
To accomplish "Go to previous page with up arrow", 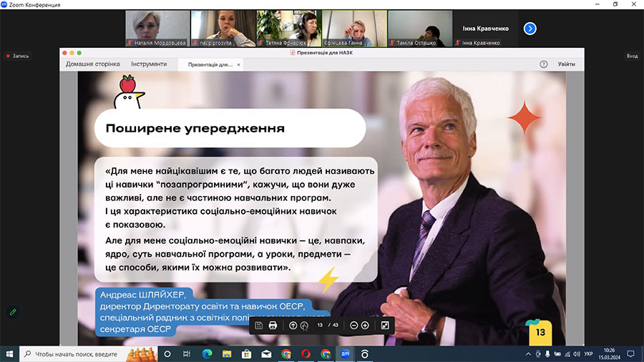I will coord(293,326).
